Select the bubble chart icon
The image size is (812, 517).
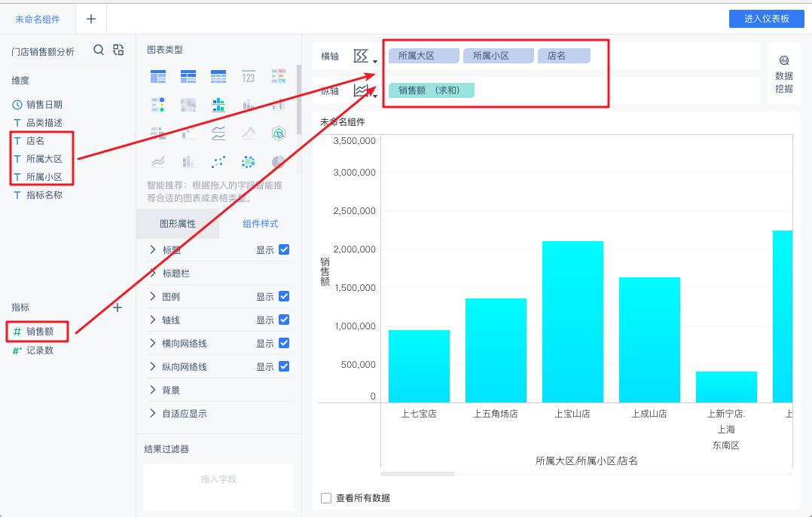pyautogui.click(x=248, y=162)
